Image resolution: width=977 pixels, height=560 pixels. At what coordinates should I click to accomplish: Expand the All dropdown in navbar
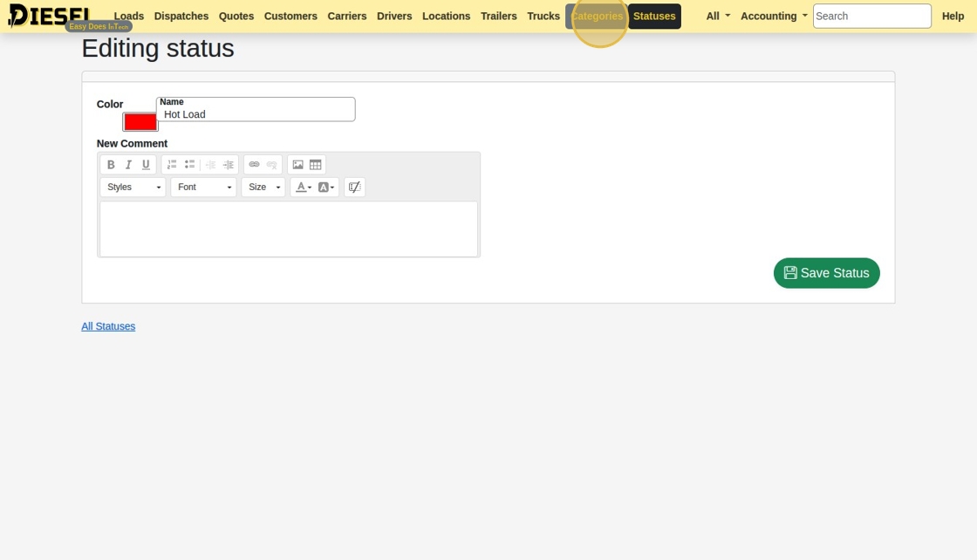pyautogui.click(x=718, y=17)
